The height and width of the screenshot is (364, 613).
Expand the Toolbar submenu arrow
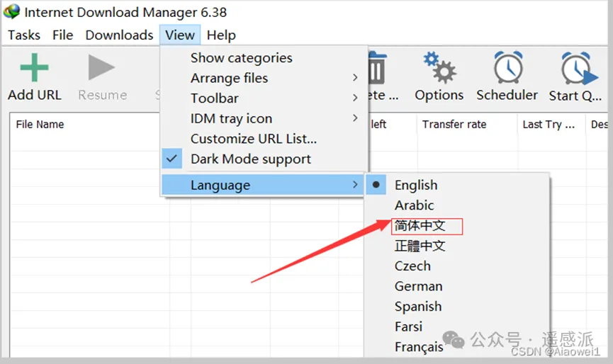pyautogui.click(x=355, y=98)
